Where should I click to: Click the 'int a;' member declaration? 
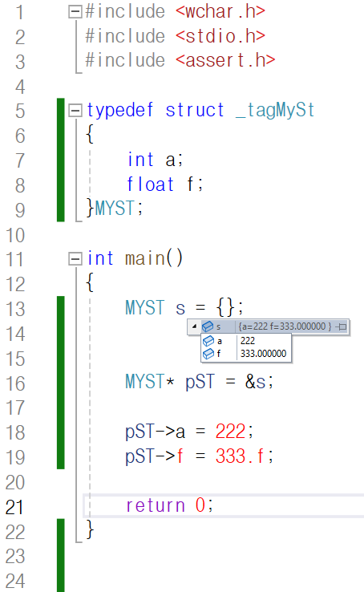coord(155,160)
